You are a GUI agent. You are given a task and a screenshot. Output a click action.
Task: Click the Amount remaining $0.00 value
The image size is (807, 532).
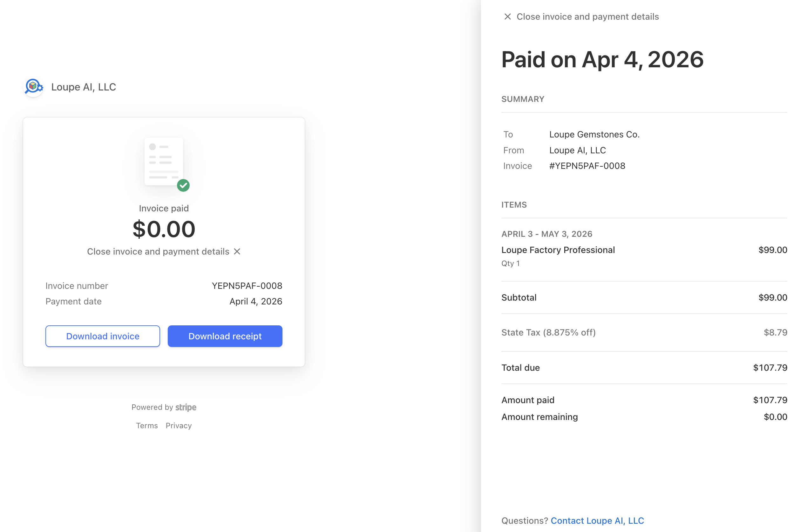point(776,417)
